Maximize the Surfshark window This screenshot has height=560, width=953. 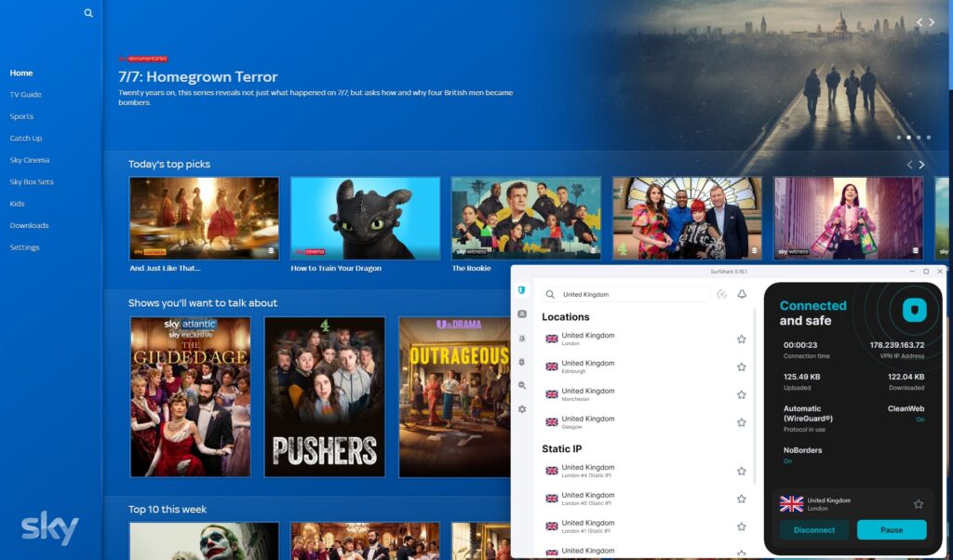(x=926, y=272)
